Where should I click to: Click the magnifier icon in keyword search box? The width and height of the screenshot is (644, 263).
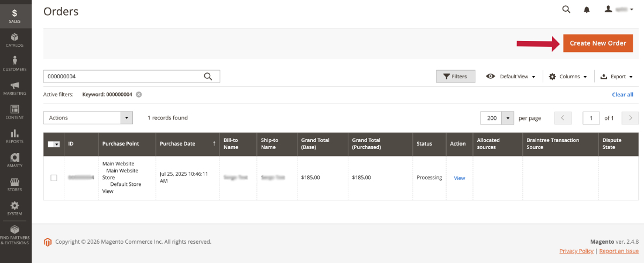(208, 77)
